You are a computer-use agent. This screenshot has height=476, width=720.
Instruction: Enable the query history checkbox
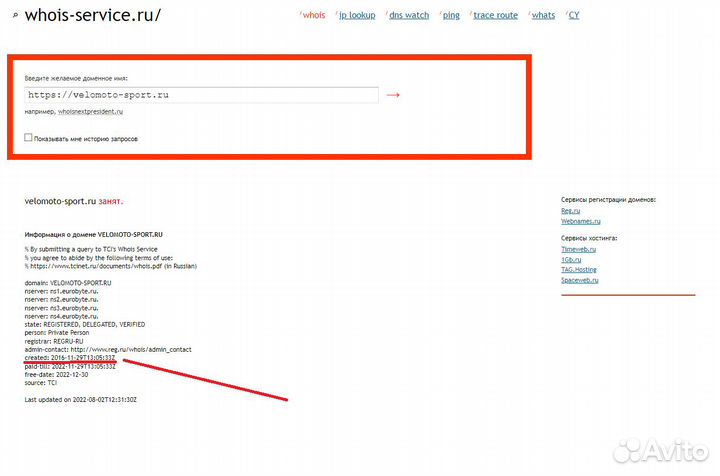pos(29,138)
